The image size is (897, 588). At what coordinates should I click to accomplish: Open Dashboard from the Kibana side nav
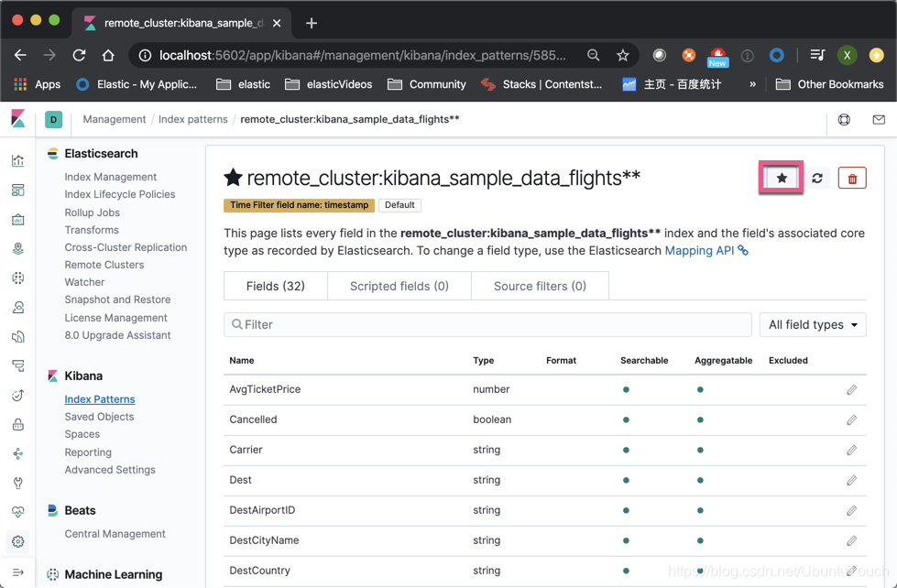17,190
